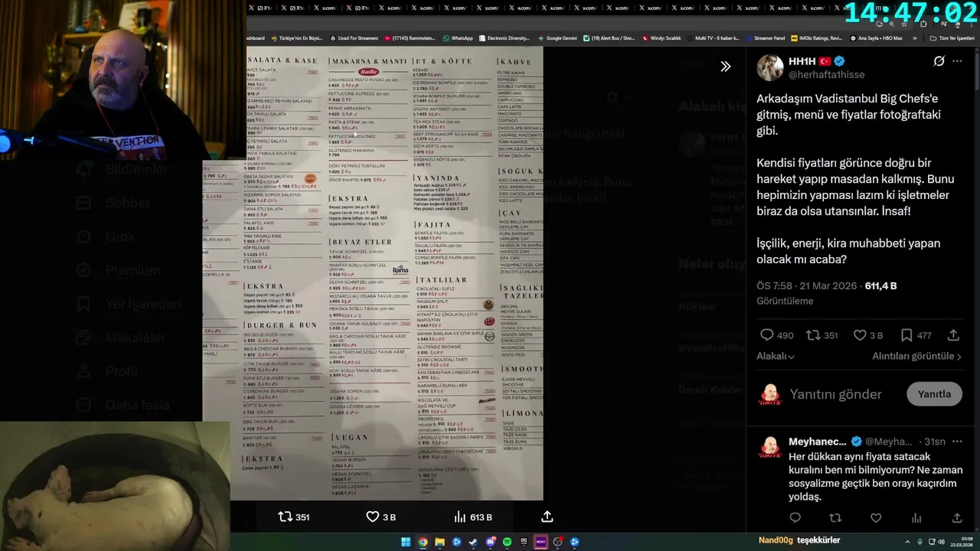Share icon below the menu image
The width and height of the screenshot is (980, 551).
pos(547,517)
